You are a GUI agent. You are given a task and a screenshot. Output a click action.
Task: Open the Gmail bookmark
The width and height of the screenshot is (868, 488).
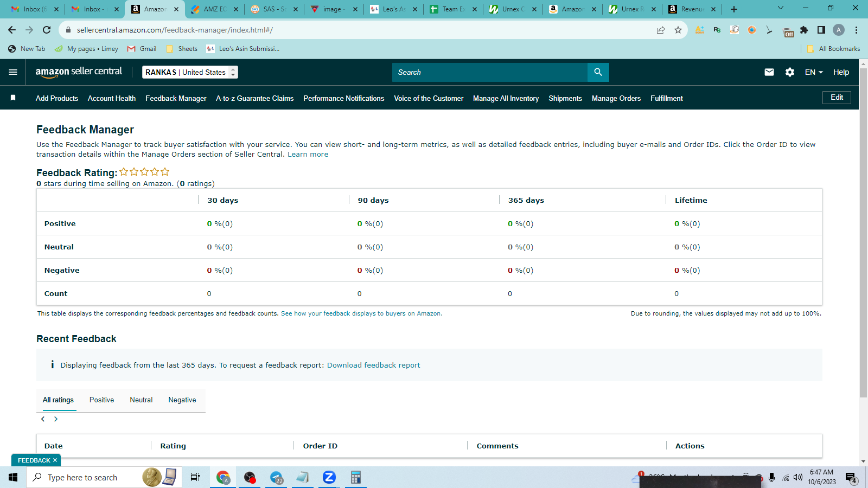tap(142, 49)
